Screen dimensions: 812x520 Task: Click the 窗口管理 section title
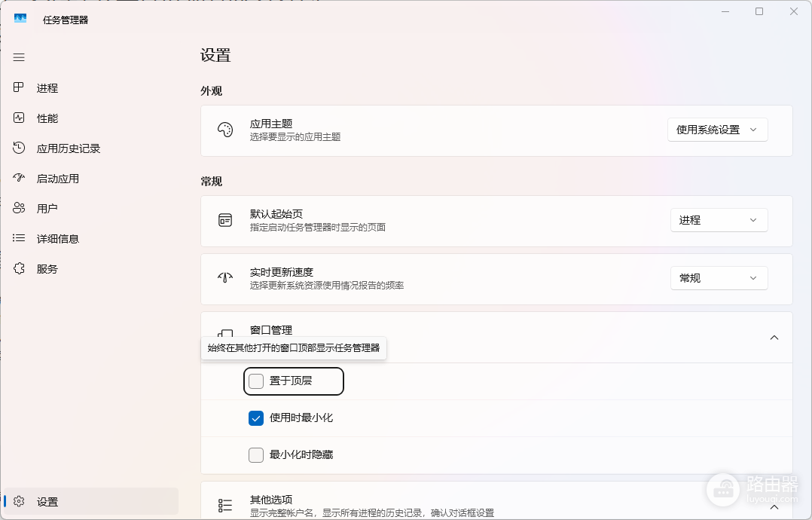coord(271,329)
